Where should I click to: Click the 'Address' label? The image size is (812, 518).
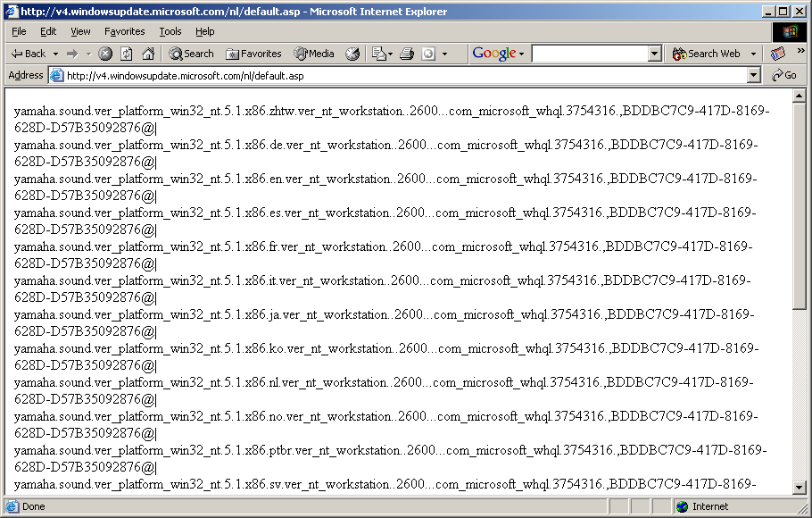(x=26, y=75)
